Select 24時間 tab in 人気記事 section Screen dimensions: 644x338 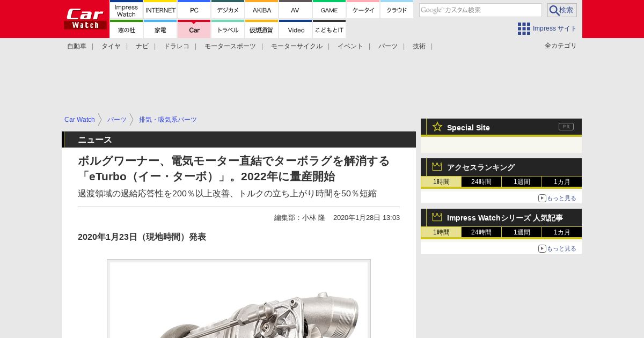(481, 232)
